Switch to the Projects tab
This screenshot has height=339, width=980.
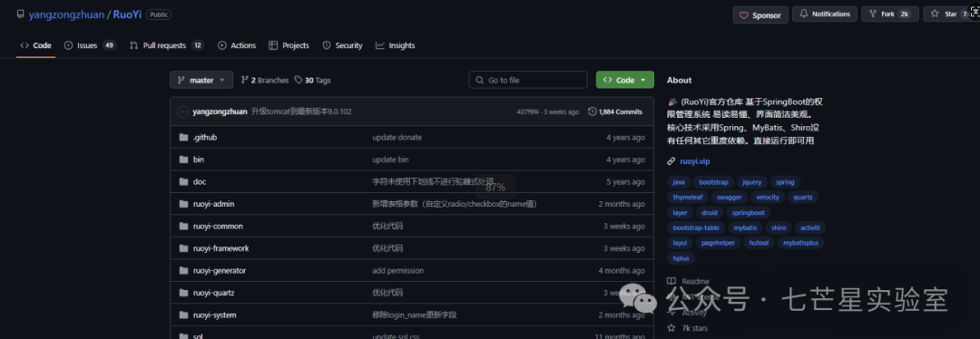click(x=289, y=45)
